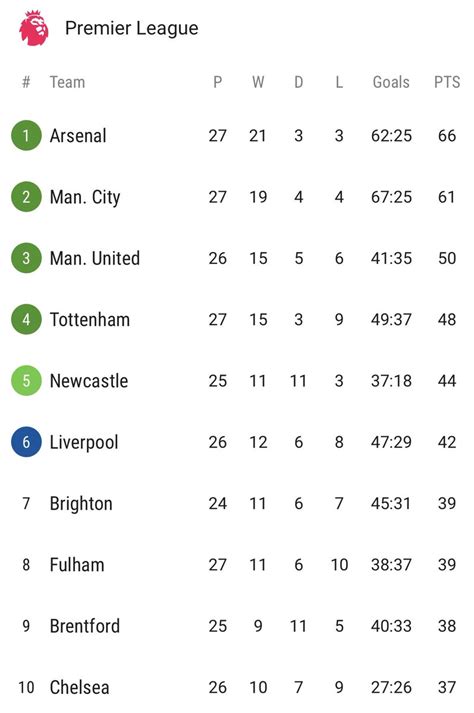474x713 pixels.
Task: Select Chelsea in the standings
Action: coord(79,688)
